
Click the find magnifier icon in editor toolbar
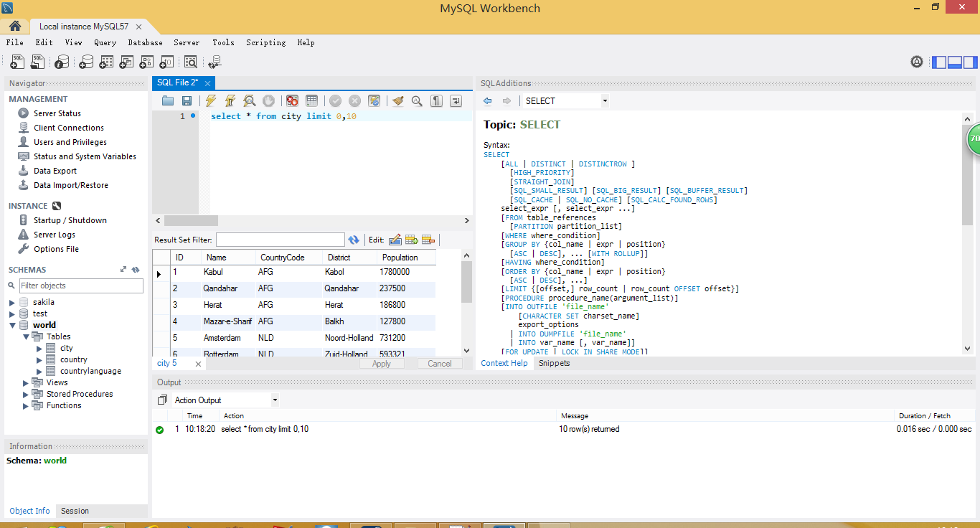[417, 101]
